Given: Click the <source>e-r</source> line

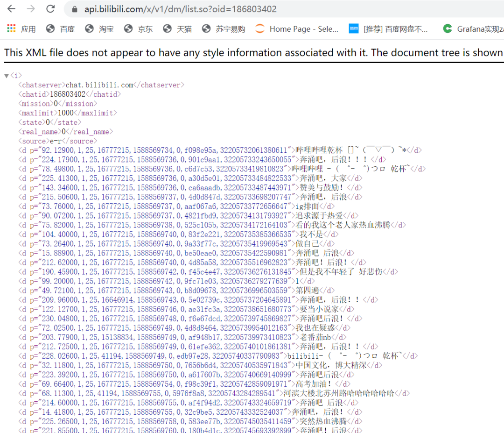Looking at the screenshot, I should (x=57, y=141).
